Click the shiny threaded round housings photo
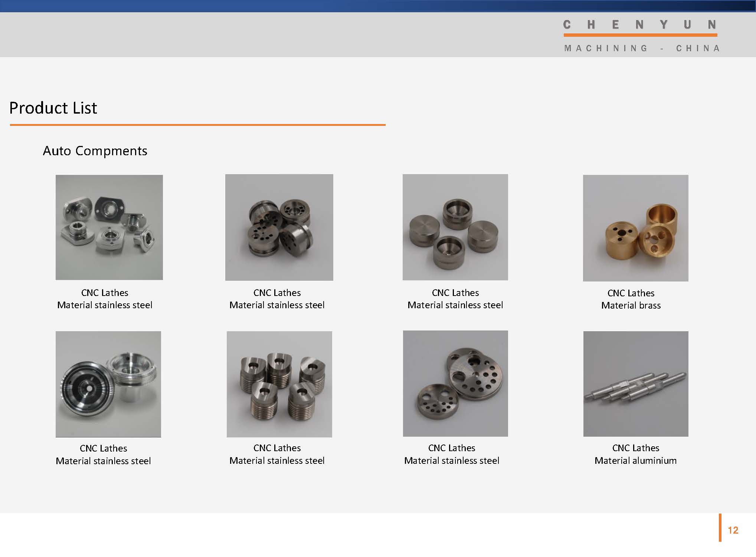This screenshot has width=756, height=557. coord(108,384)
